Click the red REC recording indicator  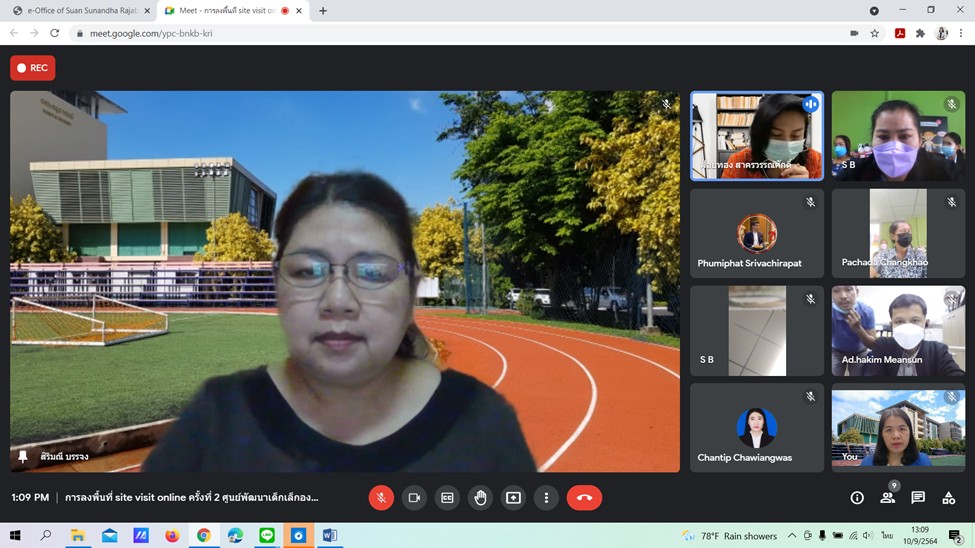33,68
